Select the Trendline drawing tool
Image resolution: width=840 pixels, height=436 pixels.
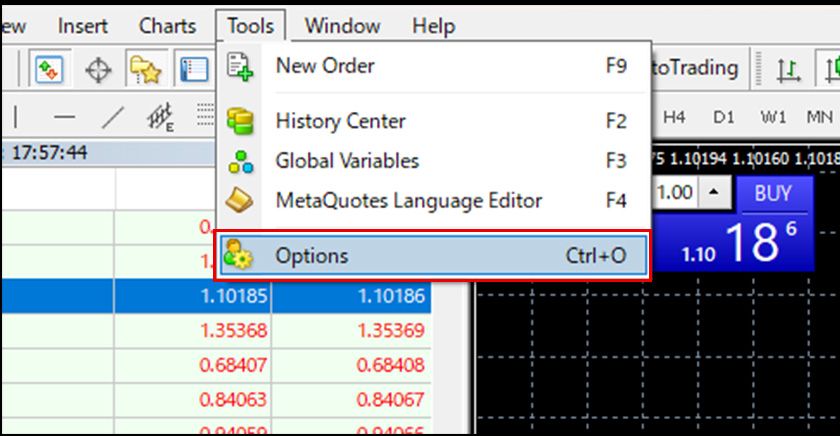pos(113,117)
